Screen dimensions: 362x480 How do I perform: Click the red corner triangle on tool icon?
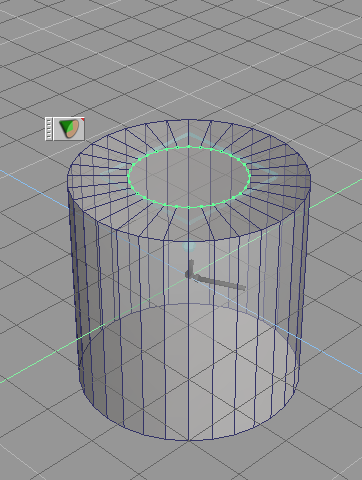pos(83,119)
